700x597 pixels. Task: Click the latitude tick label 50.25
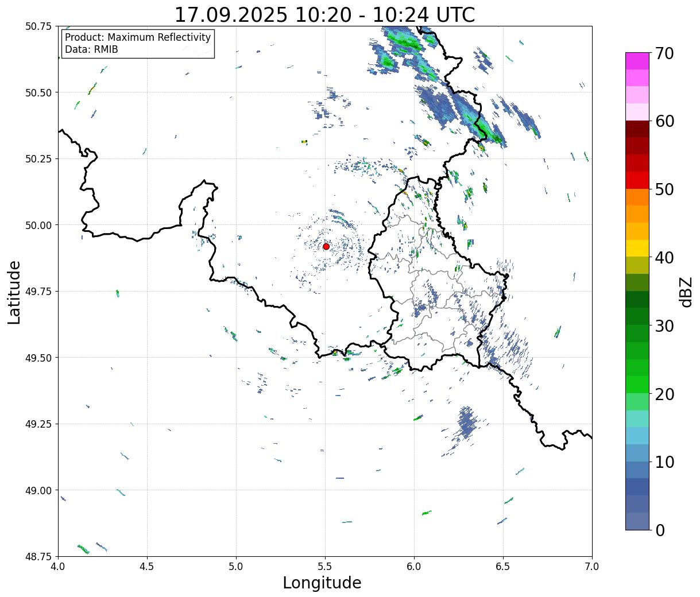pos(38,159)
